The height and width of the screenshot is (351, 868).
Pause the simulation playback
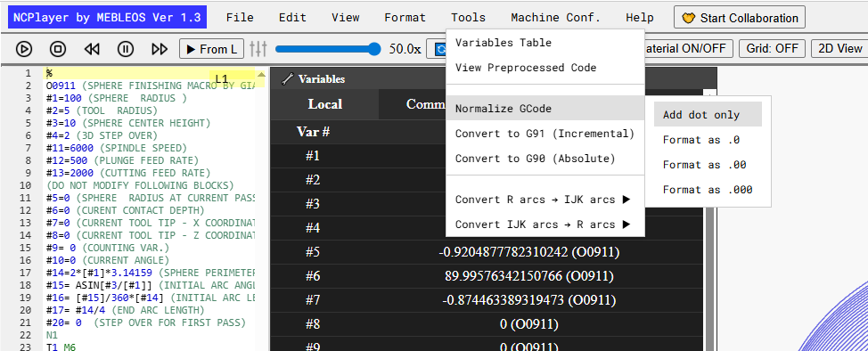[x=126, y=49]
